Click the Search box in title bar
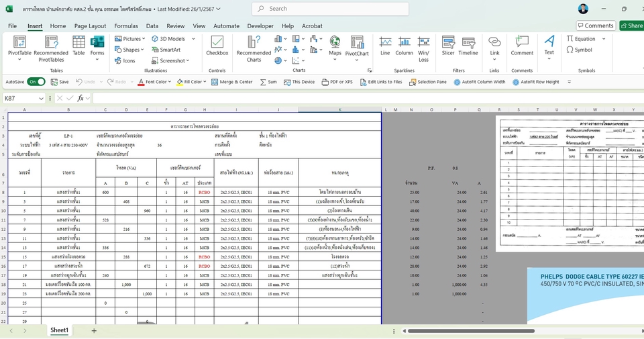644x339 pixels. pos(322,9)
